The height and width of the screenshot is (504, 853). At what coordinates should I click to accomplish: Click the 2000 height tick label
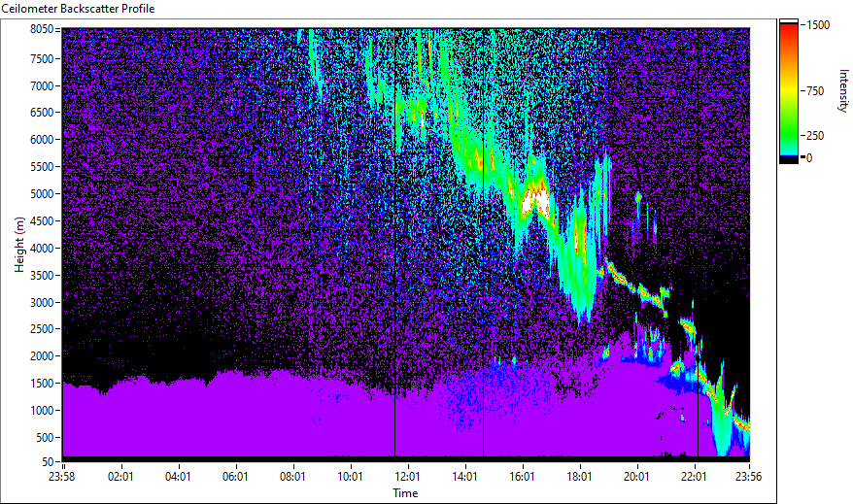[x=42, y=356]
